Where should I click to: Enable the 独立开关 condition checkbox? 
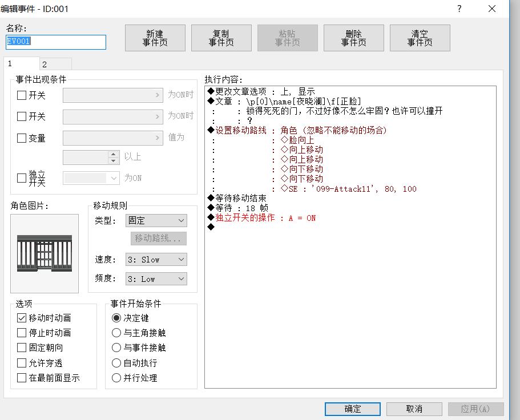click(22, 178)
